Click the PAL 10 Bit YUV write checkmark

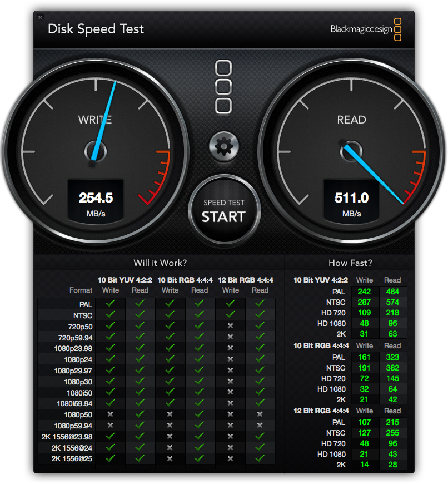110,303
